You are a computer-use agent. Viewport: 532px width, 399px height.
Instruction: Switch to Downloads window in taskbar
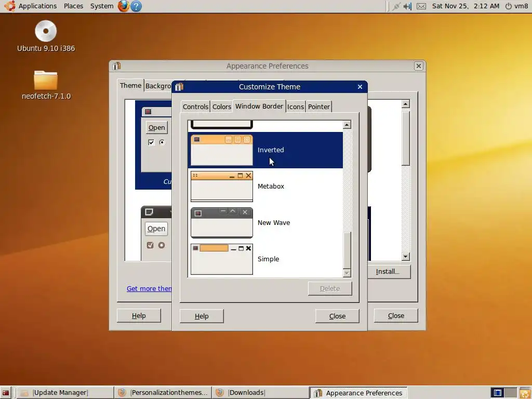click(x=261, y=393)
